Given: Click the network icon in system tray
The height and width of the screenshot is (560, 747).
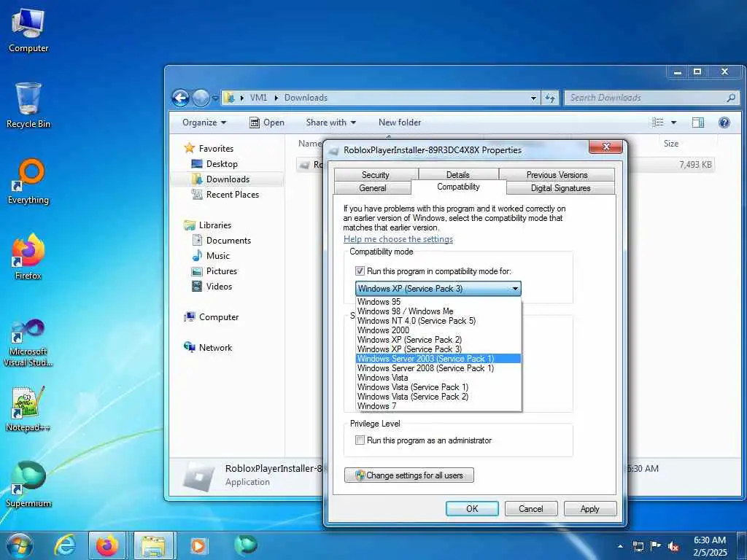Looking at the screenshot, I should tap(638, 545).
